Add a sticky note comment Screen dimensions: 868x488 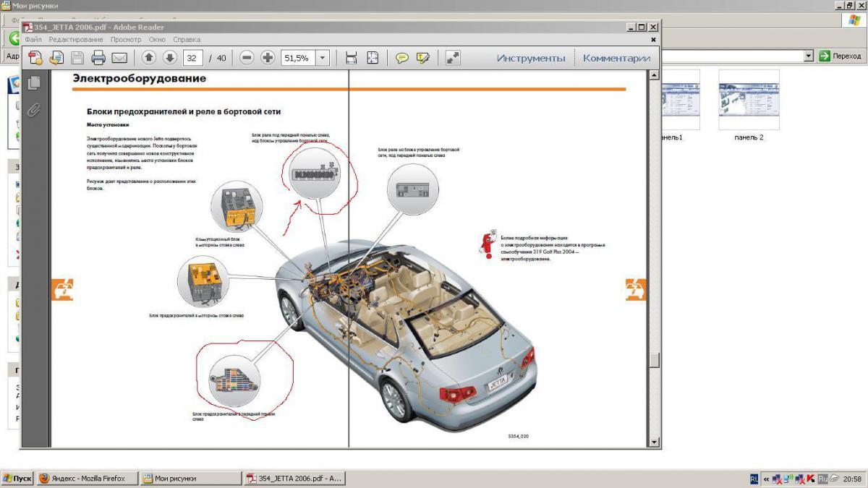coord(402,58)
